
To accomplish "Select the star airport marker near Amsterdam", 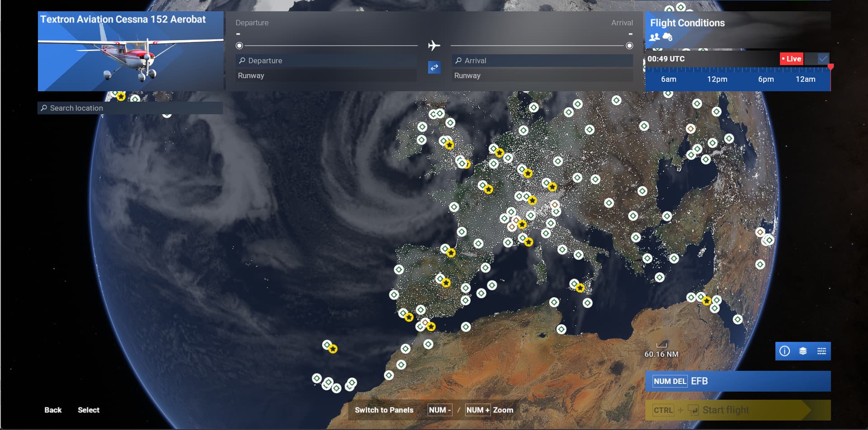I will pos(499,153).
